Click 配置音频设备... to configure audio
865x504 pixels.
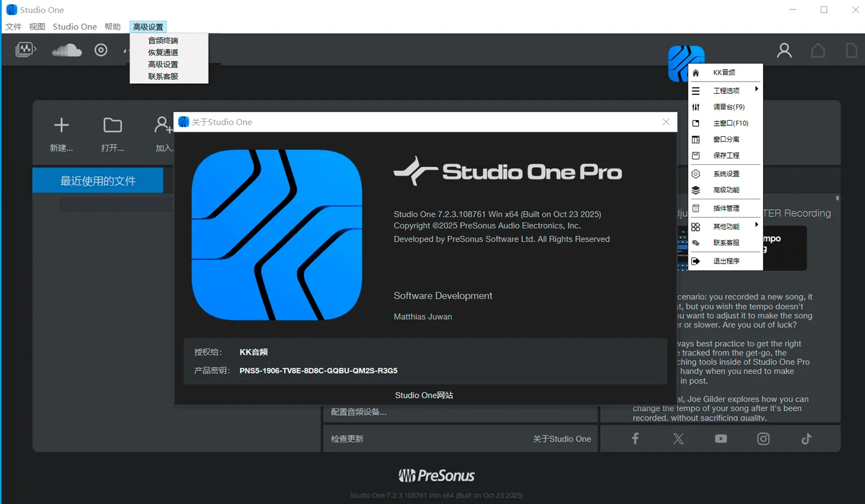[x=358, y=412]
